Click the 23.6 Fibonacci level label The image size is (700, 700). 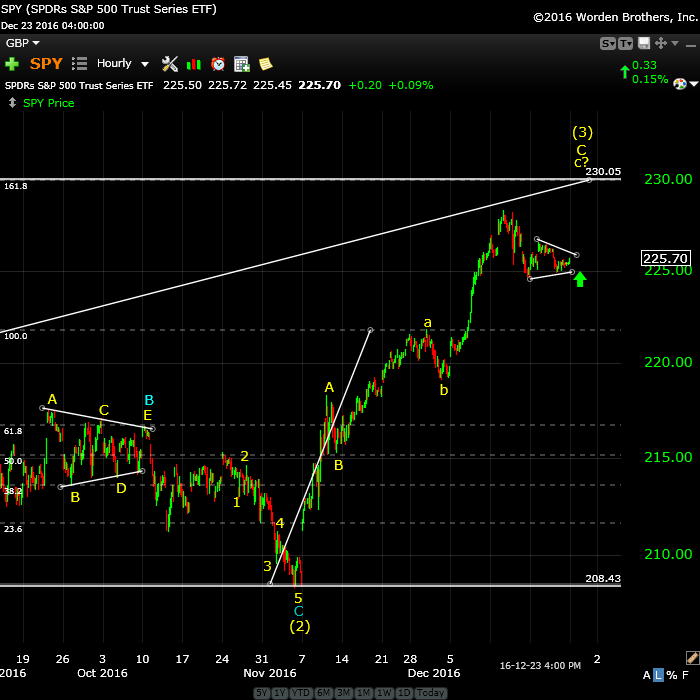pyautogui.click(x=13, y=529)
